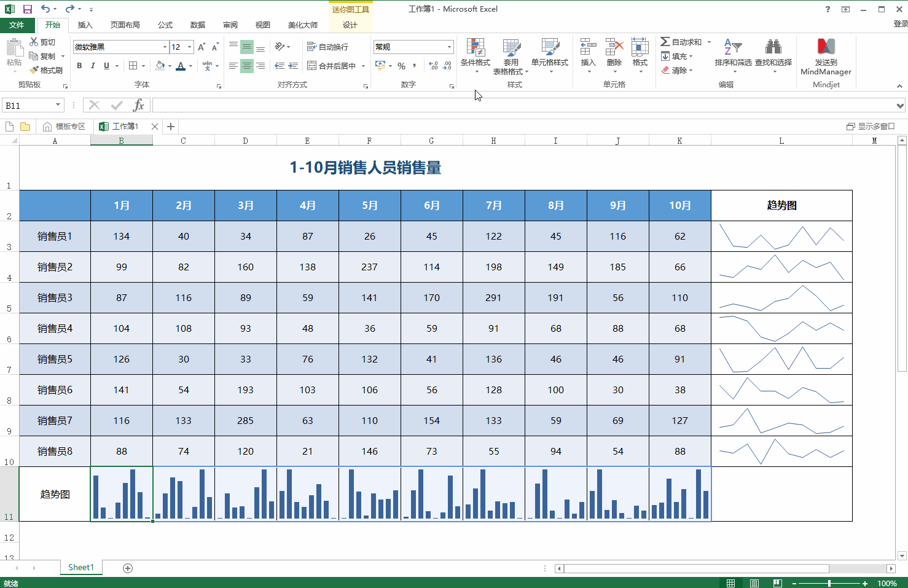908x588 pixels.
Task: Toggle align right
Action: click(260, 66)
